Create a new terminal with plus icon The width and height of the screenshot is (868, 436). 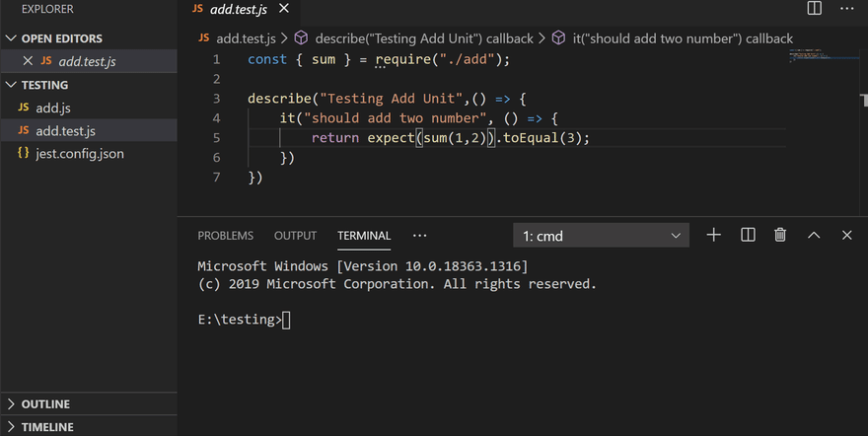click(714, 235)
